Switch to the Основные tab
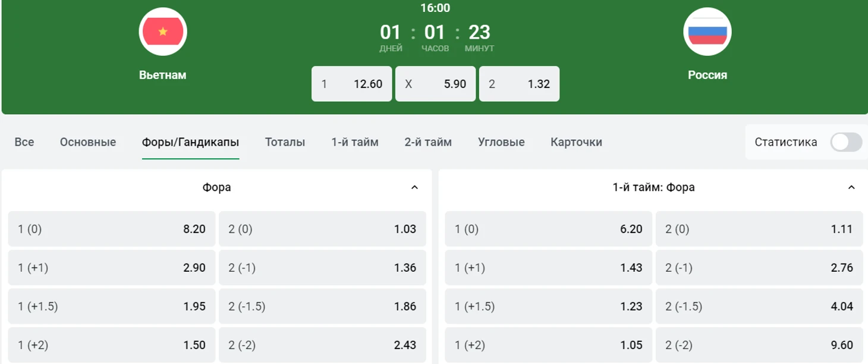Viewport: 868px width, 364px height. coord(88,142)
